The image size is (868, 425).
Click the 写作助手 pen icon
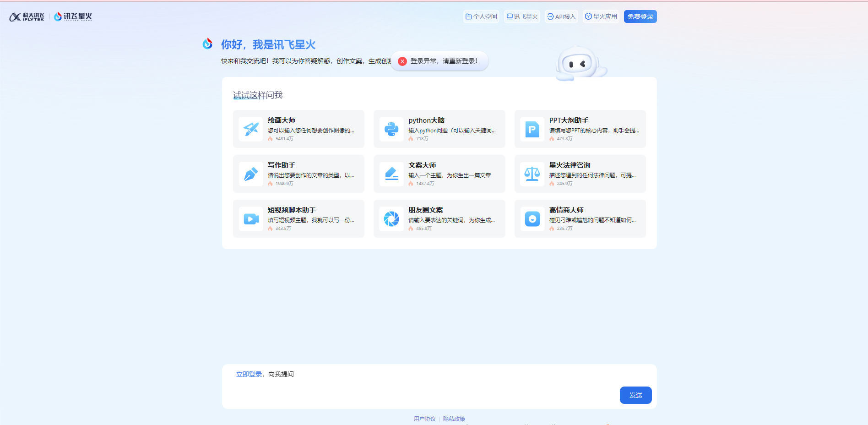click(250, 174)
